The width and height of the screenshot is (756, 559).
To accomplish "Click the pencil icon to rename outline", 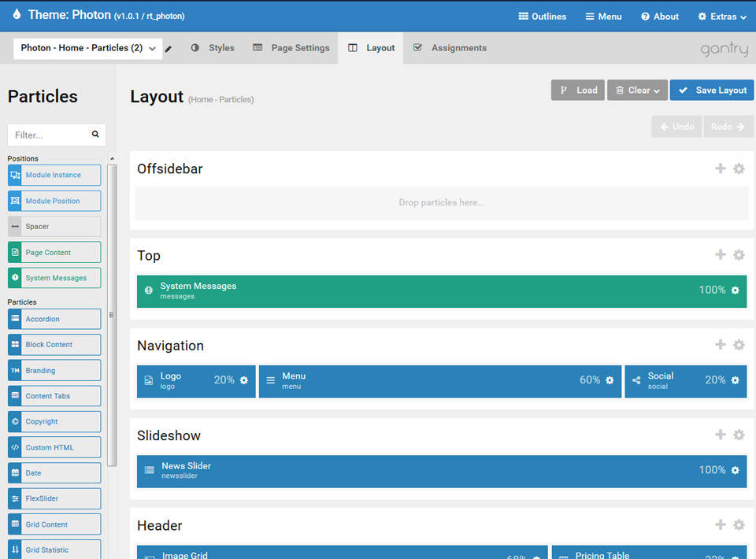I will (x=168, y=49).
